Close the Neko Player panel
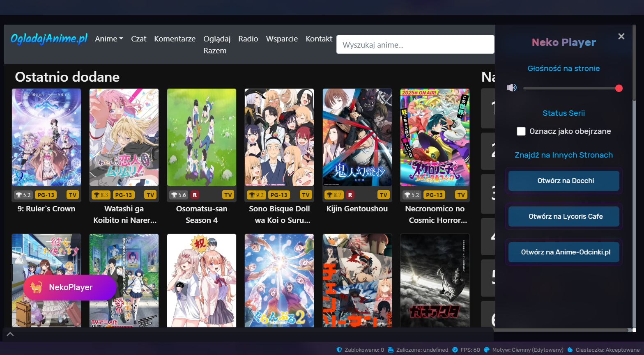The image size is (644, 355). click(x=621, y=37)
